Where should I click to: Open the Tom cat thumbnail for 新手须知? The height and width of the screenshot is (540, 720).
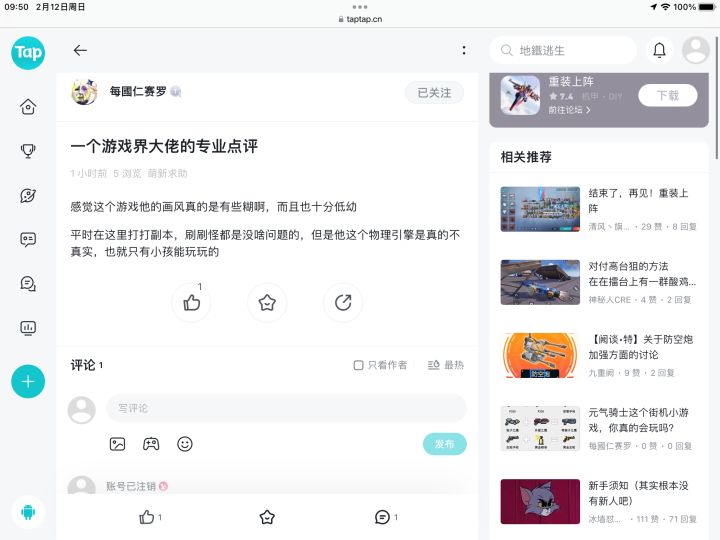pyautogui.click(x=540, y=501)
